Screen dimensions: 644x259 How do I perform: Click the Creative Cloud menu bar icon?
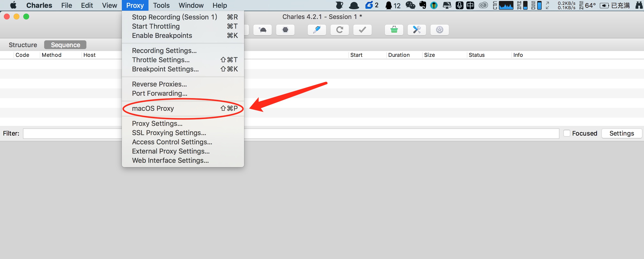(483, 5)
